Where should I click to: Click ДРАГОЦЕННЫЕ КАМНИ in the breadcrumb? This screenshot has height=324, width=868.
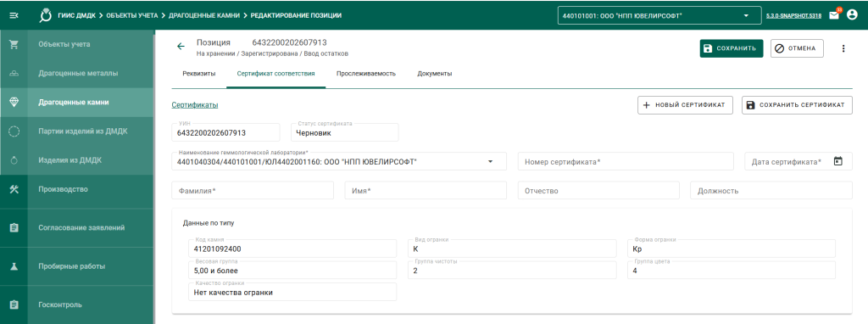click(205, 15)
